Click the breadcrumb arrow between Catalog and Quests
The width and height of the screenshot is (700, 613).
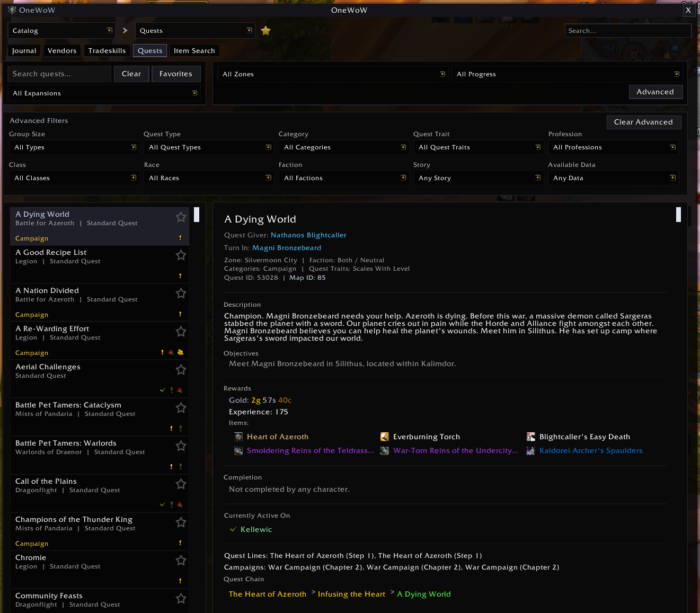click(x=125, y=31)
